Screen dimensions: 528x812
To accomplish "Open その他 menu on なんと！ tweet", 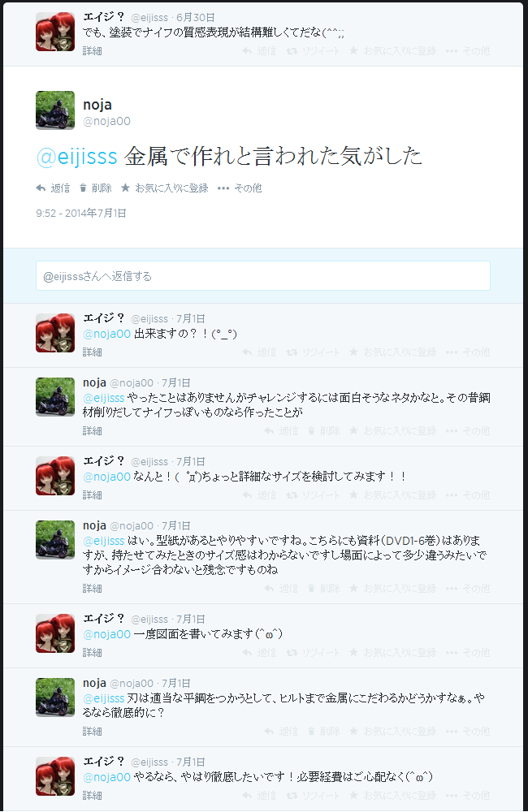I will pyautogui.click(x=467, y=495).
